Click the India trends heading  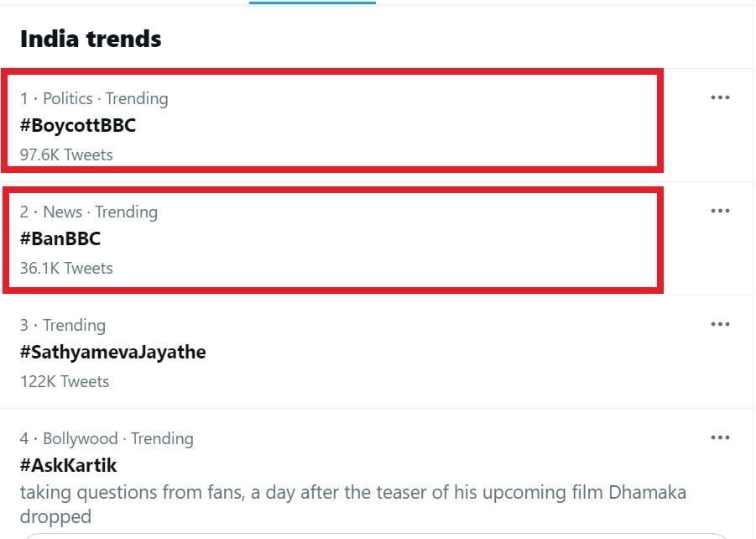tap(91, 39)
